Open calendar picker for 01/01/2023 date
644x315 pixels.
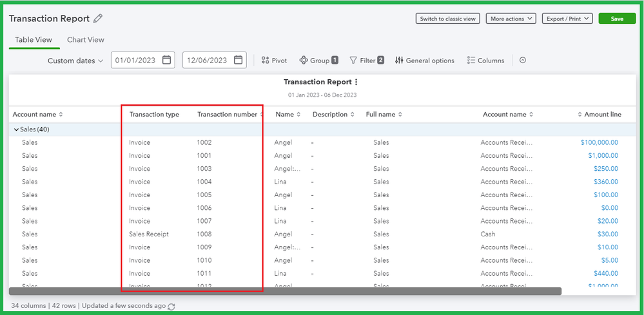click(x=166, y=60)
